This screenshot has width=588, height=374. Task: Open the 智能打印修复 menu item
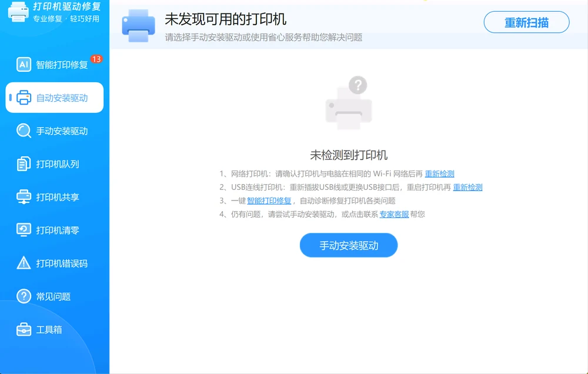[x=54, y=65]
